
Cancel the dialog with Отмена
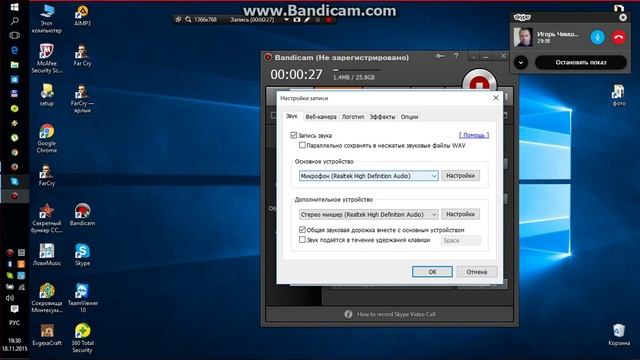(477, 272)
